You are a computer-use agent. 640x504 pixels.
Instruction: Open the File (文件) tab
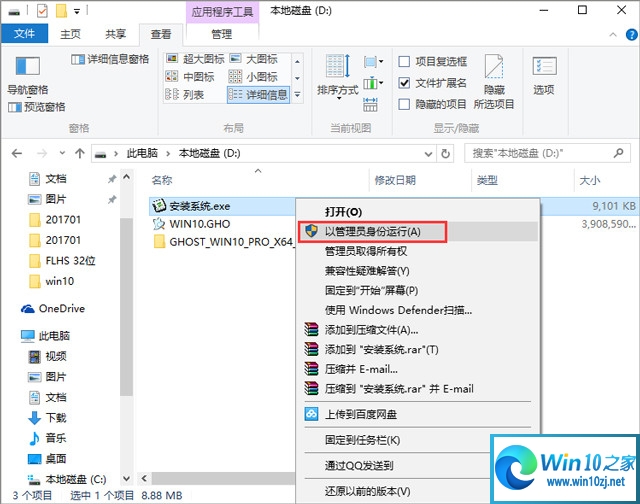pyautogui.click(x=24, y=33)
